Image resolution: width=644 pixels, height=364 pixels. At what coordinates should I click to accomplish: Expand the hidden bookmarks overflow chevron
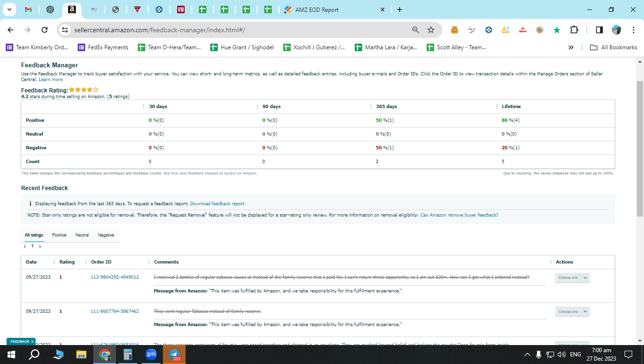571,47
